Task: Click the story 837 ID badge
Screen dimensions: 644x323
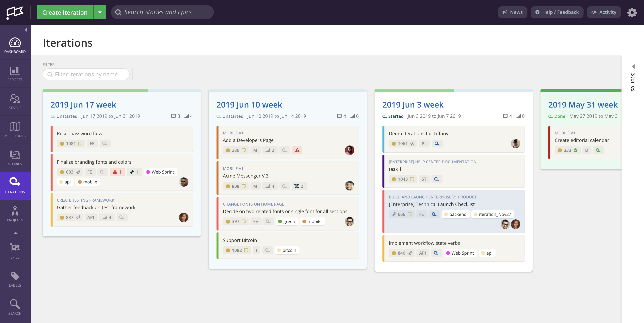Action: (70, 218)
